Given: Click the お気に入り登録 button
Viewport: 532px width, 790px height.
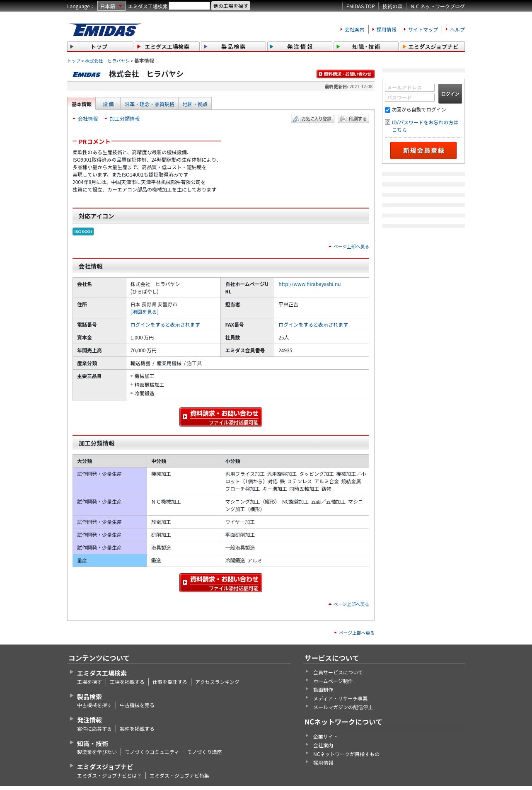Looking at the screenshot, I should coord(312,119).
